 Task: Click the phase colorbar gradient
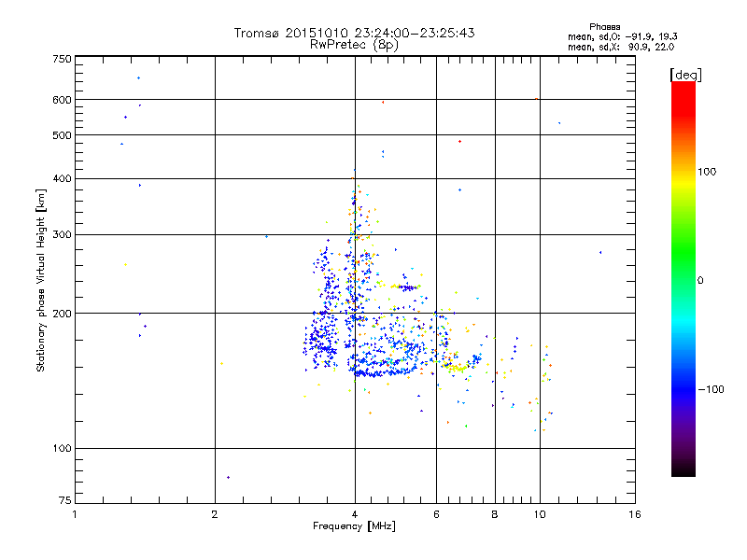coord(684,278)
